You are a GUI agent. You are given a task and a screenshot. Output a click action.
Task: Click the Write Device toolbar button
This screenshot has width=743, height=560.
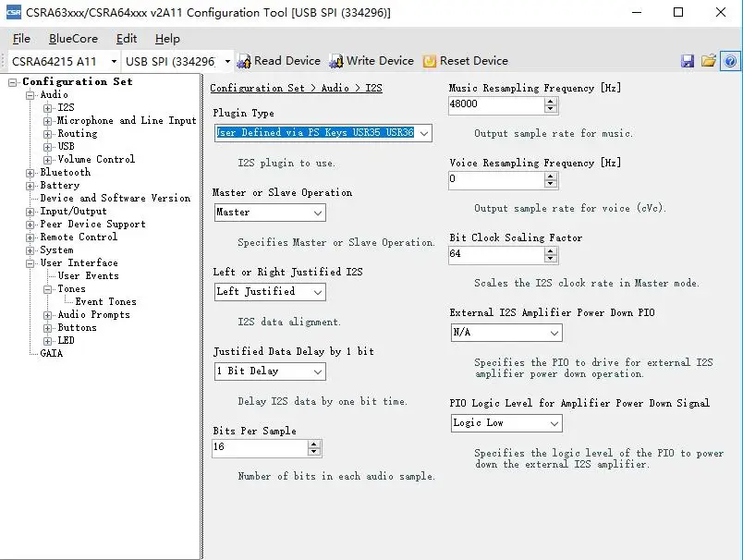pos(371,61)
